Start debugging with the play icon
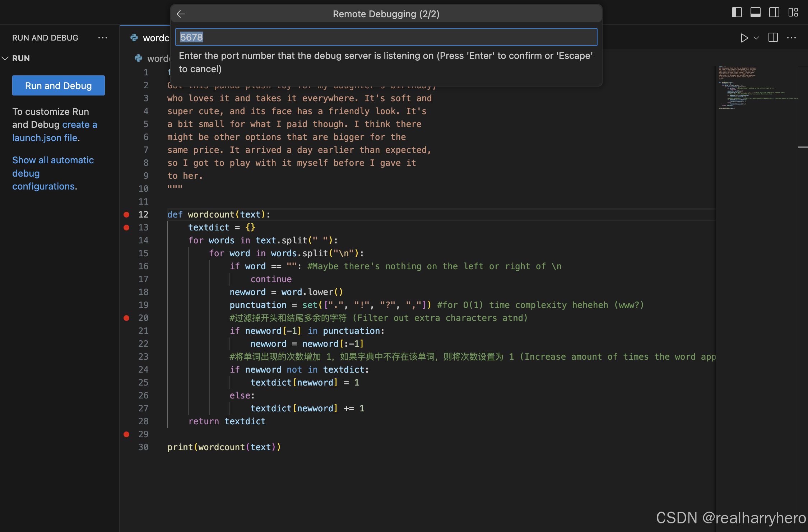This screenshot has width=808, height=532. 744,38
